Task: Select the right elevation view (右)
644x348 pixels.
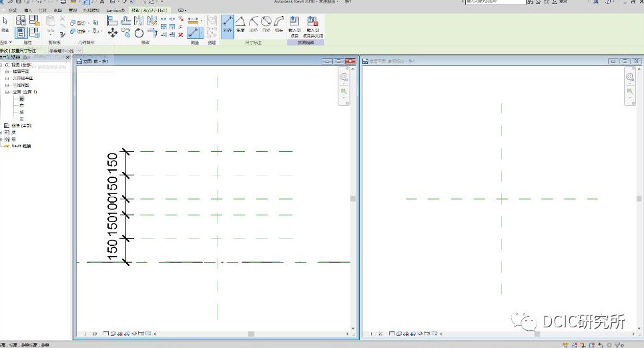Action: coord(21,105)
